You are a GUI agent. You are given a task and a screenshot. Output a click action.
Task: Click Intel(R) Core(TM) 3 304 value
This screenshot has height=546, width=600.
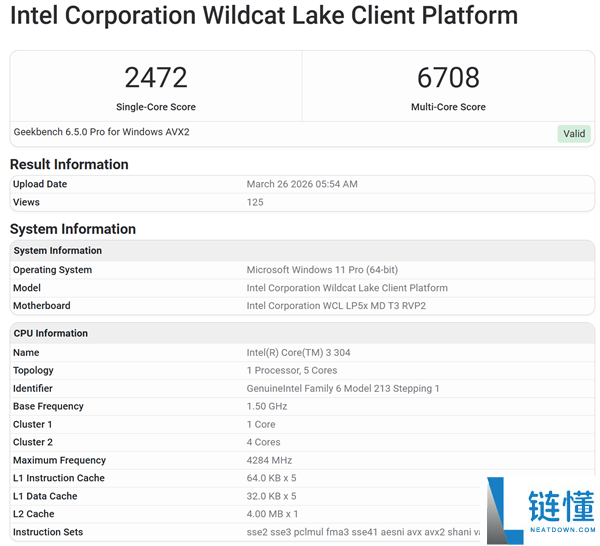point(298,352)
